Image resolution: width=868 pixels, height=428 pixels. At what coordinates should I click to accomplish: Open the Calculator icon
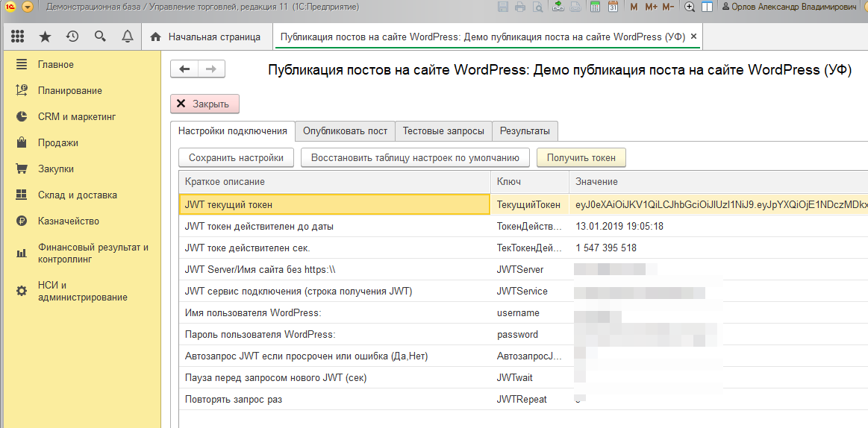point(596,7)
